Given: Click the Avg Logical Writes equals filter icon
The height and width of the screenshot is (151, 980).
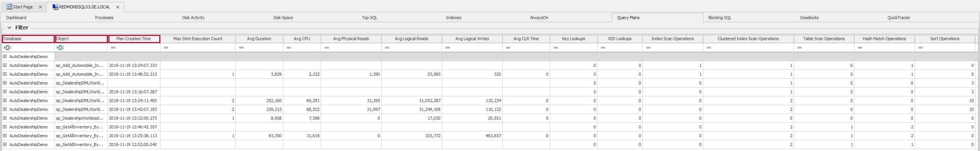Looking at the screenshot, I should pyautogui.click(x=448, y=48).
